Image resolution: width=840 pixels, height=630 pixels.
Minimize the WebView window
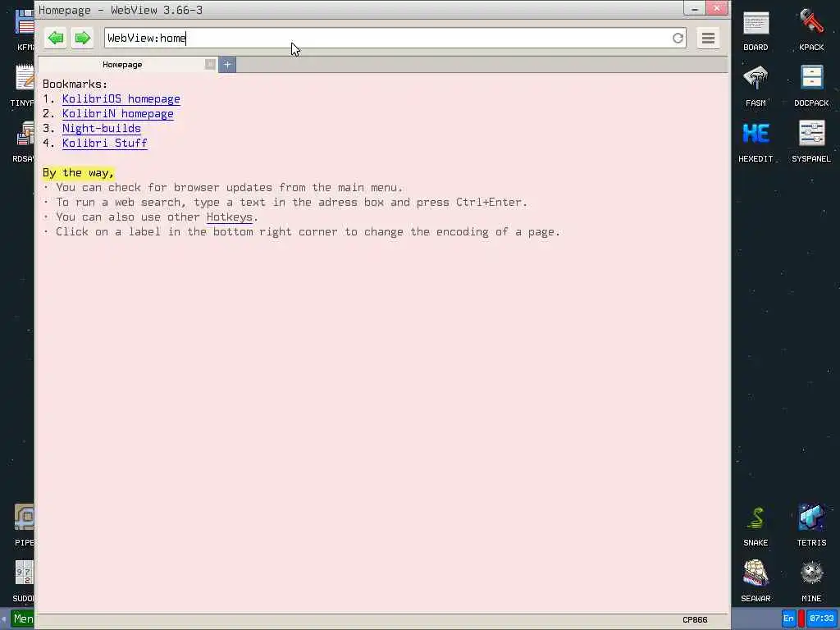[694, 8]
